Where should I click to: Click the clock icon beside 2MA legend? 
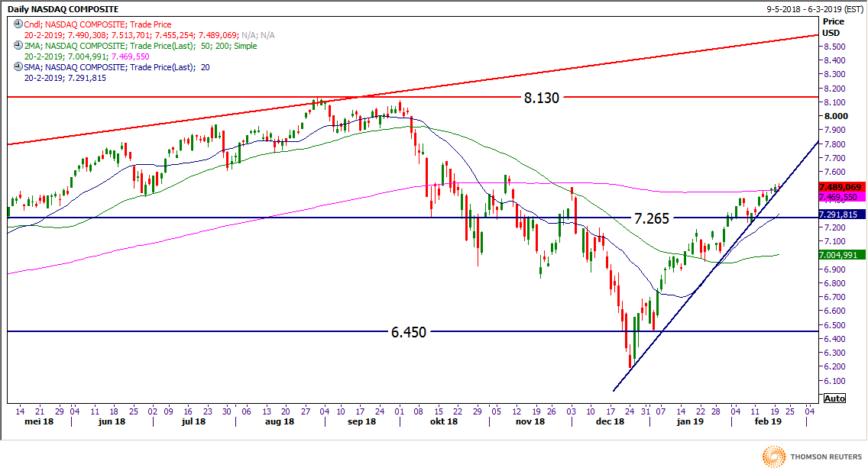click(x=18, y=46)
